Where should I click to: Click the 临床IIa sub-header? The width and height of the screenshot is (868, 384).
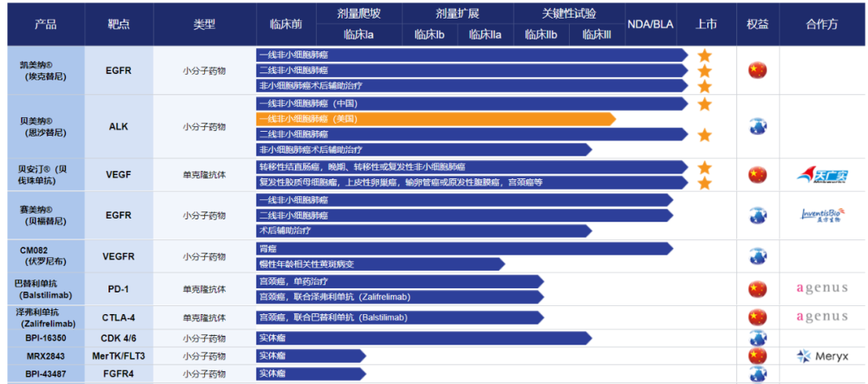tap(485, 35)
